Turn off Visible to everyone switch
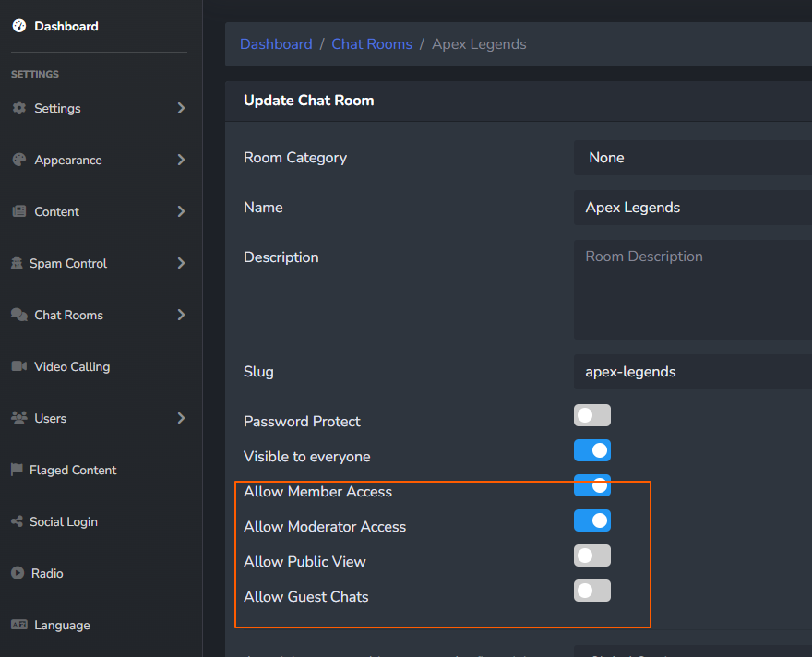Image resolution: width=812 pixels, height=657 pixels. 591,451
